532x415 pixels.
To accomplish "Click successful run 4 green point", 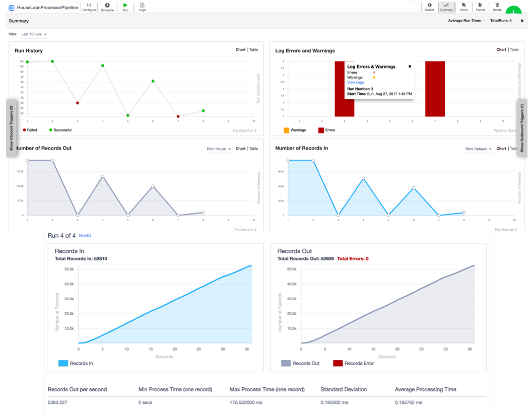I will click(103, 65).
